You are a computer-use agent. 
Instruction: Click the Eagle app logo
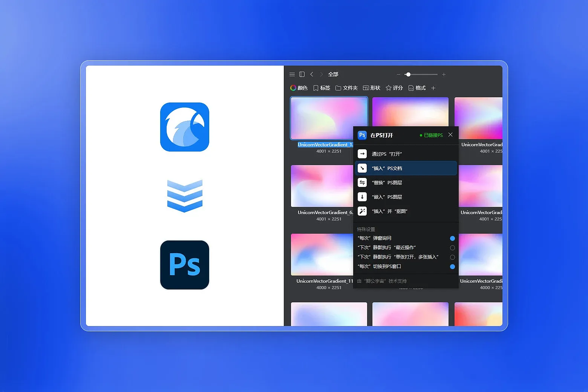pos(185,127)
